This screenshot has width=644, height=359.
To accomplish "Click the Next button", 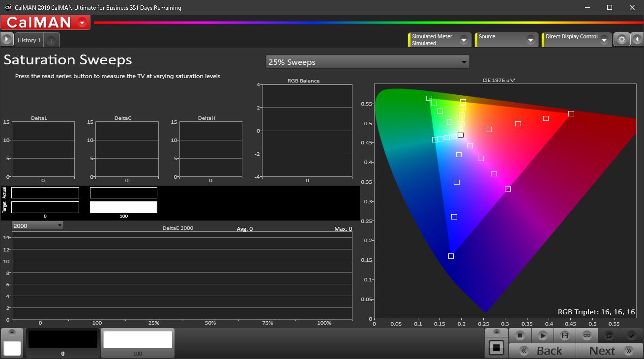I will click(x=609, y=351).
